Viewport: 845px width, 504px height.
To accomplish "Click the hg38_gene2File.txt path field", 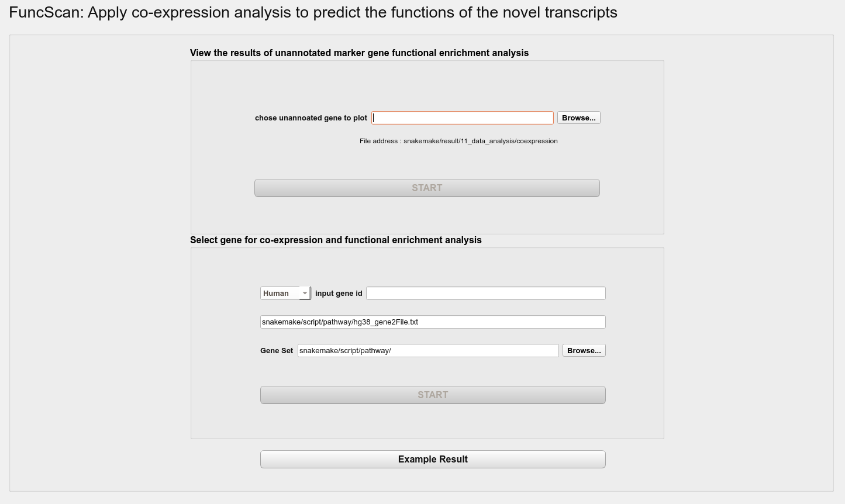I will pyautogui.click(x=433, y=322).
